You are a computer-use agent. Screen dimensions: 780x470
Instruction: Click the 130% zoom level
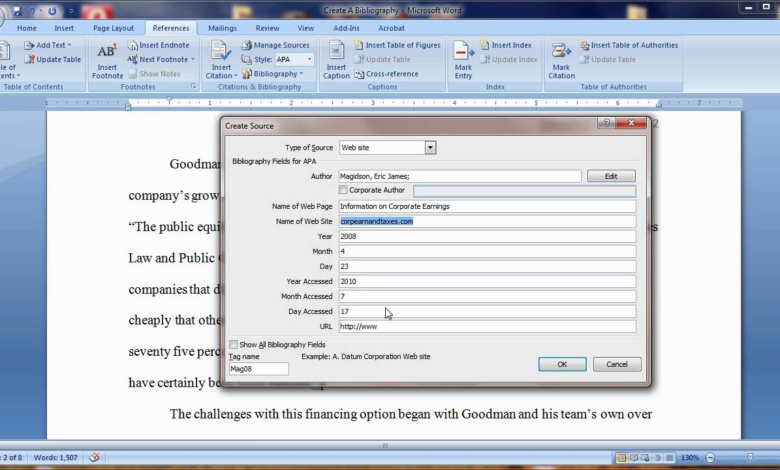coord(689,458)
